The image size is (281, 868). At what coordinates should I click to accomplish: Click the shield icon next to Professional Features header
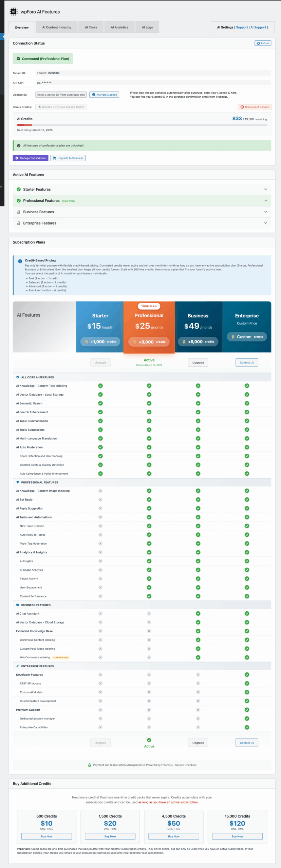[18, 482]
